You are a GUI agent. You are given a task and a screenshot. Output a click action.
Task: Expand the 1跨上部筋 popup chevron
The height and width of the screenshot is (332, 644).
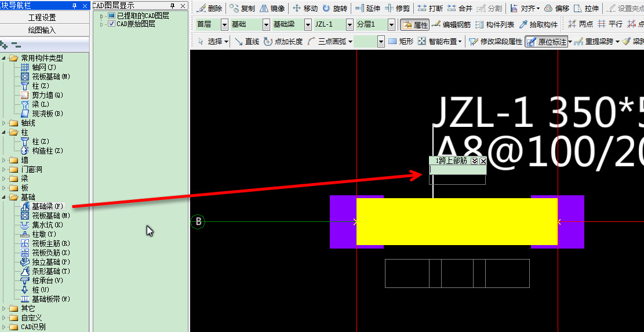(475, 161)
